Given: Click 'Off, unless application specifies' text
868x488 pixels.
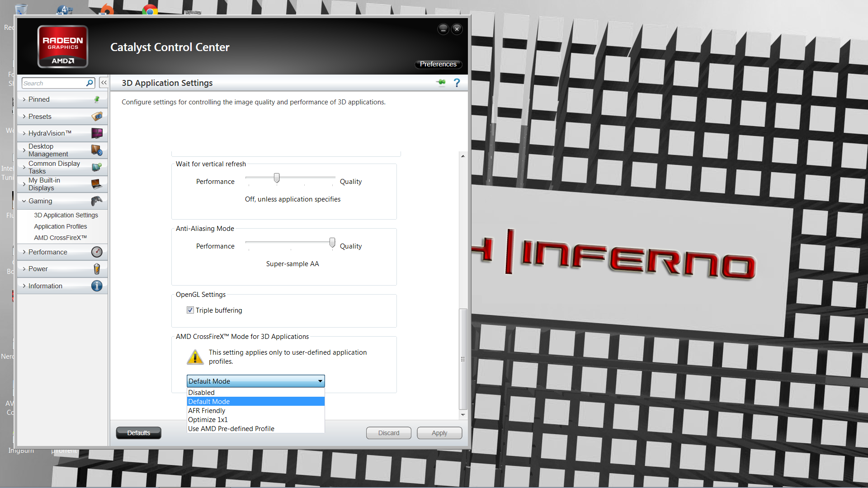Looking at the screenshot, I should tap(293, 199).
